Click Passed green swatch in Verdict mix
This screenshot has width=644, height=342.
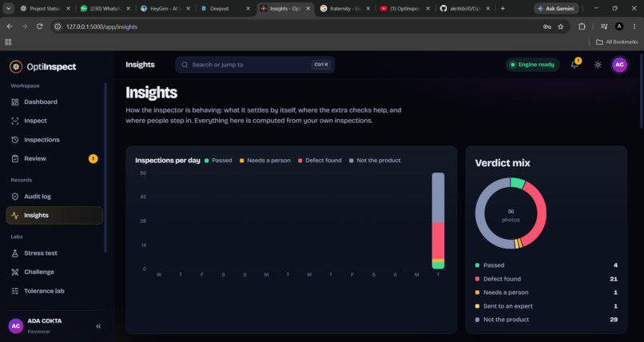(477, 265)
